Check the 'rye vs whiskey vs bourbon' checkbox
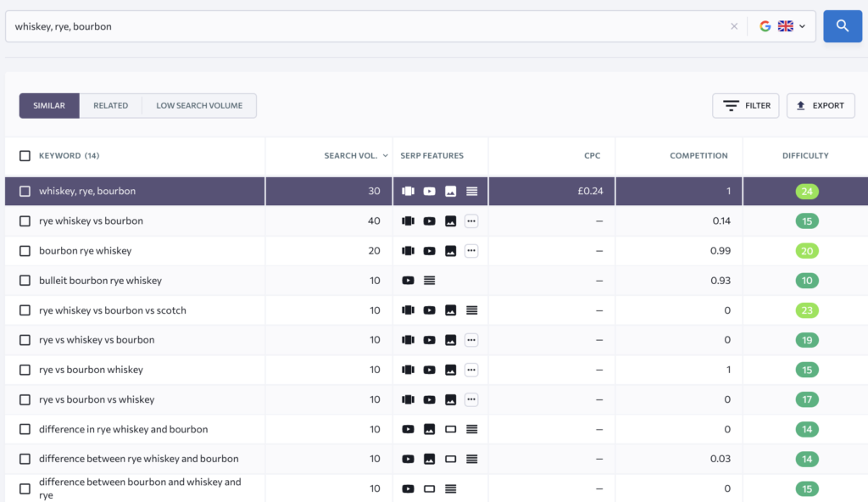The height and width of the screenshot is (502, 868). 25,340
